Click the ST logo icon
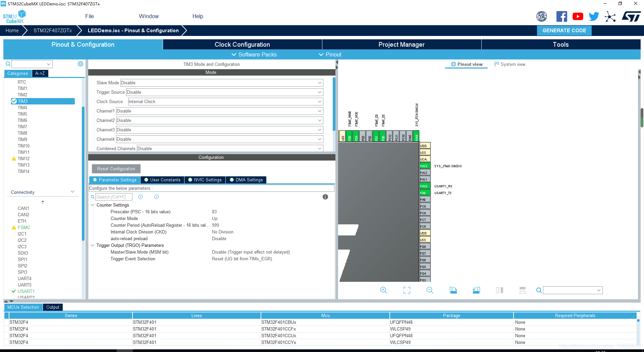 [631, 16]
